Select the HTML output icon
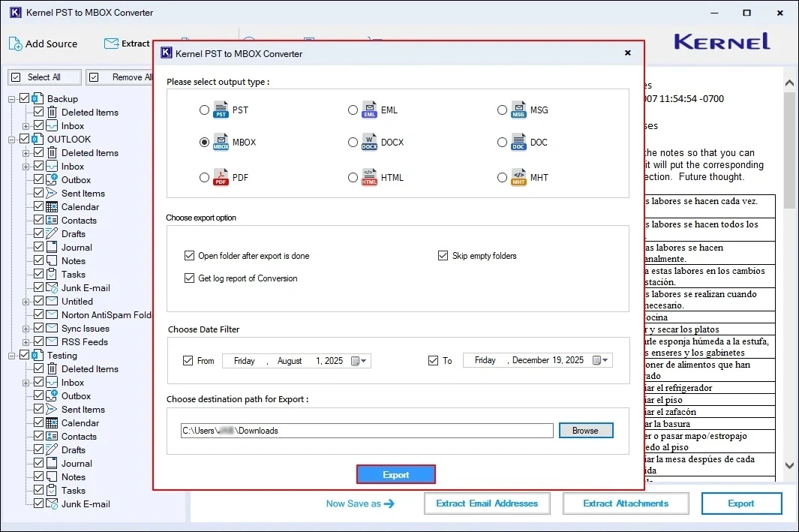The width and height of the screenshot is (799, 532). click(368, 177)
